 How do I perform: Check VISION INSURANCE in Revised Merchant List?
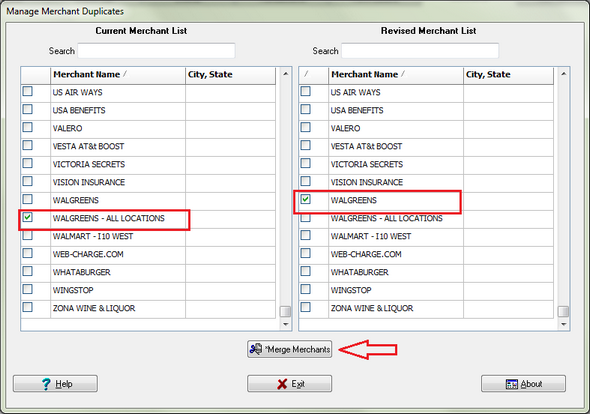point(306,181)
